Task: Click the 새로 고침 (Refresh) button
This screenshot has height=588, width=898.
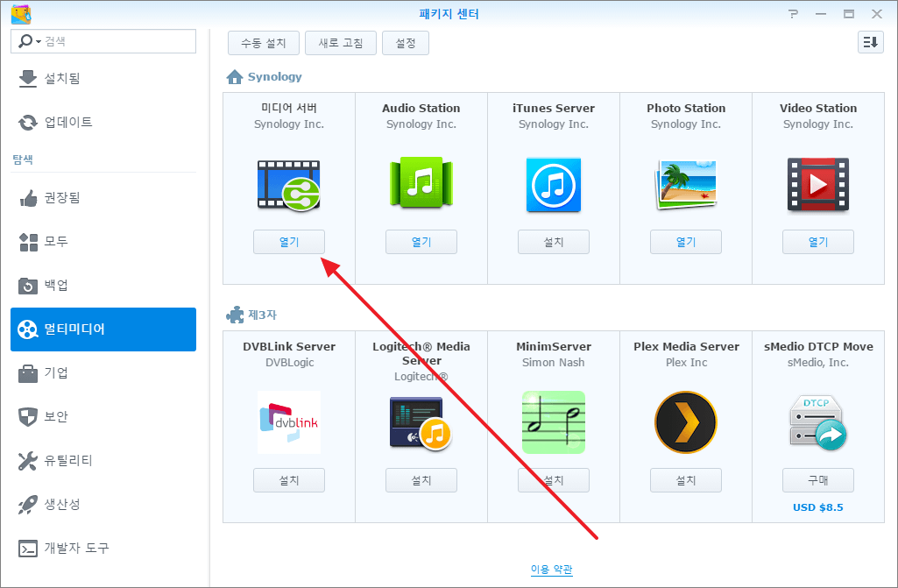Action: (x=341, y=43)
